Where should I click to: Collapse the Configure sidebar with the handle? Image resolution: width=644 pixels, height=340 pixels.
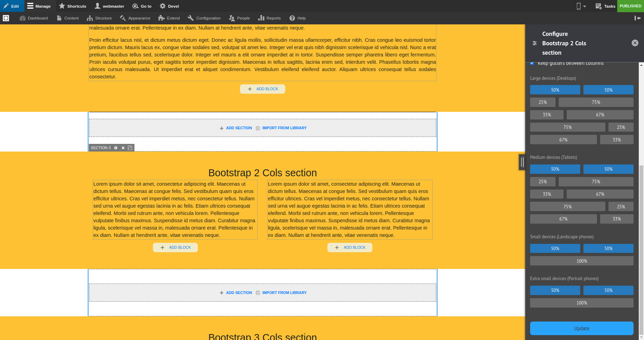pos(521,162)
